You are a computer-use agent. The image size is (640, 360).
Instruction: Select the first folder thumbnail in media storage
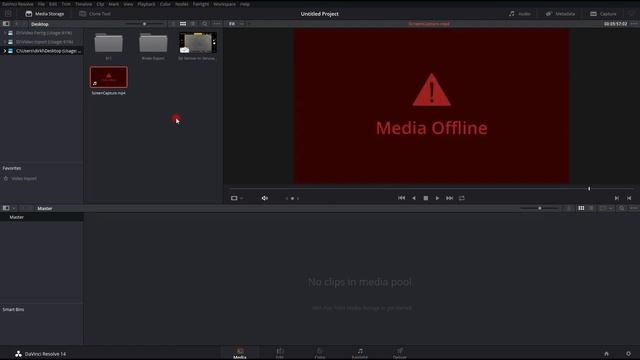(109, 43)
